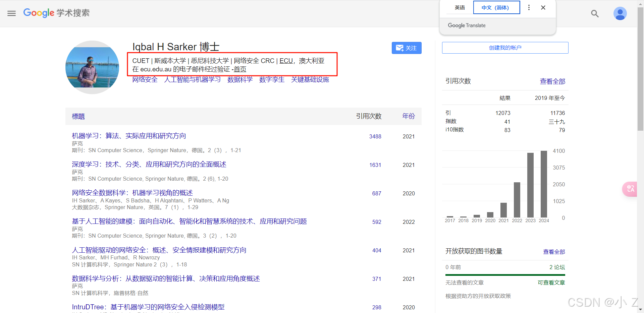644x313 pixels.
Task: Open article 深度学习：技术、分类 全面概述
Action: (x=149, y=164)
